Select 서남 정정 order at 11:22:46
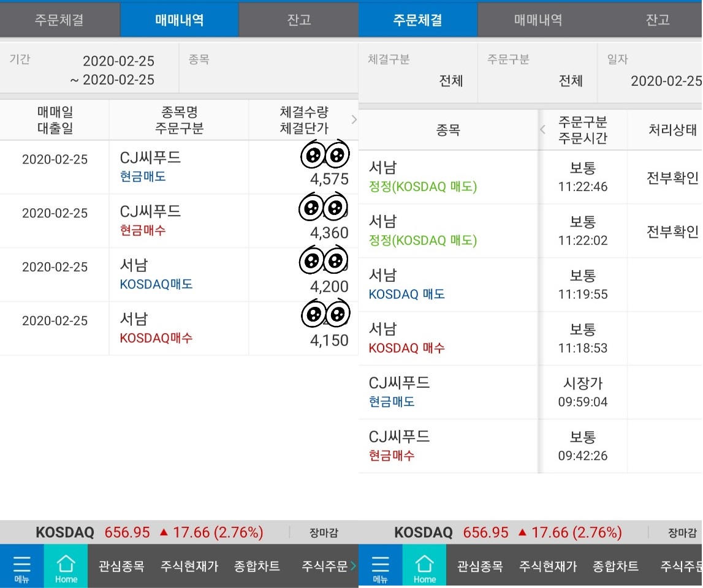 click(530, 177)
